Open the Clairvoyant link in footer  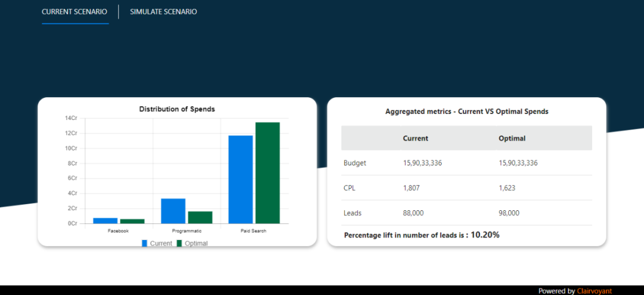click(x=594, y=291)
